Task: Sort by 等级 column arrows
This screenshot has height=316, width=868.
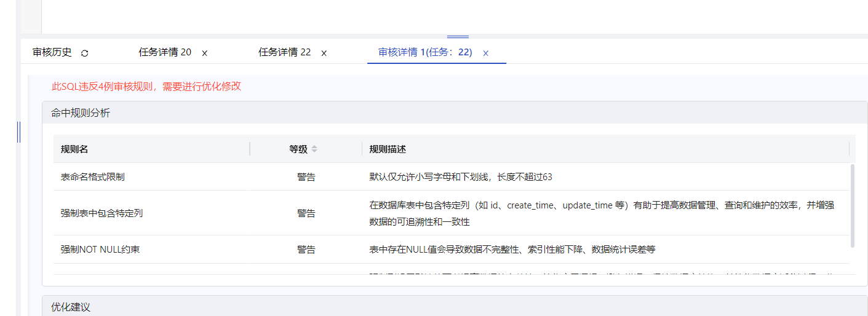Action: [314, 149]
